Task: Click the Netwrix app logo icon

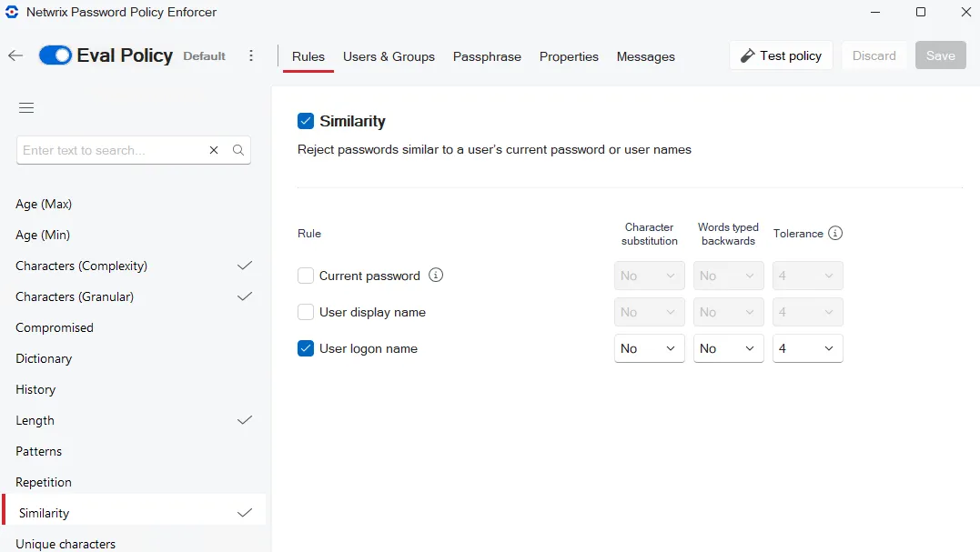Action: (12, 12)
